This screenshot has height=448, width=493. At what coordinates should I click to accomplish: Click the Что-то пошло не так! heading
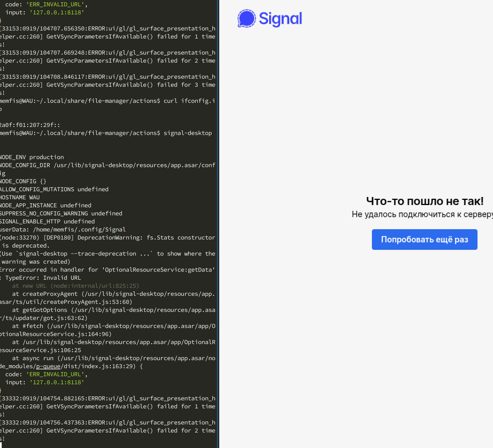tap(425, 201)
